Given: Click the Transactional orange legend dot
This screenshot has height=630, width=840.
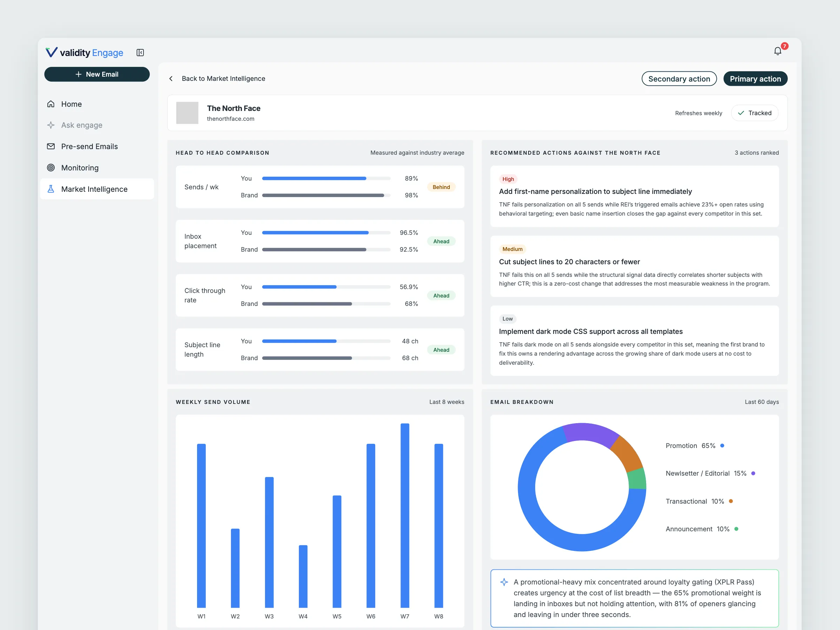Looking at the screenshot, I should click(x=731, y=501).
